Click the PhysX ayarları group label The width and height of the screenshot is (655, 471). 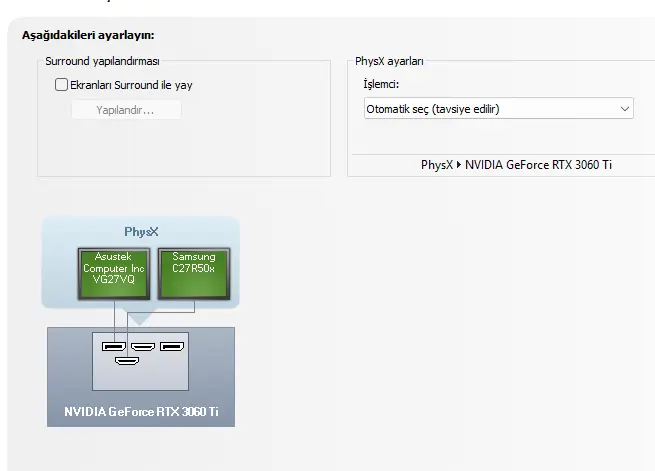pyautogui.click(x=389, y=61)
